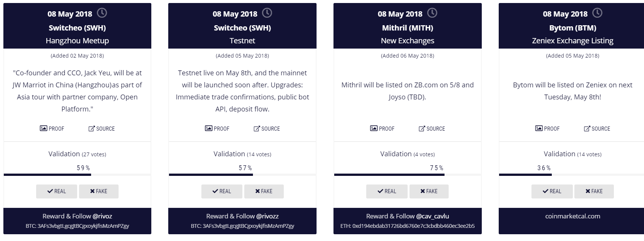Follow @cav_cavlu Twitter link
The width and height of the screenshot is (644, 241).
pyautogui.click(x=432, y=216)
